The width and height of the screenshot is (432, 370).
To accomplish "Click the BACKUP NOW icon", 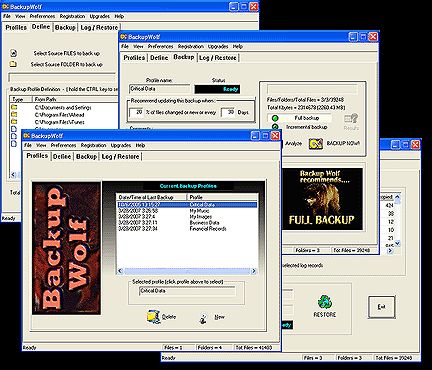I will tap(316, 144).
